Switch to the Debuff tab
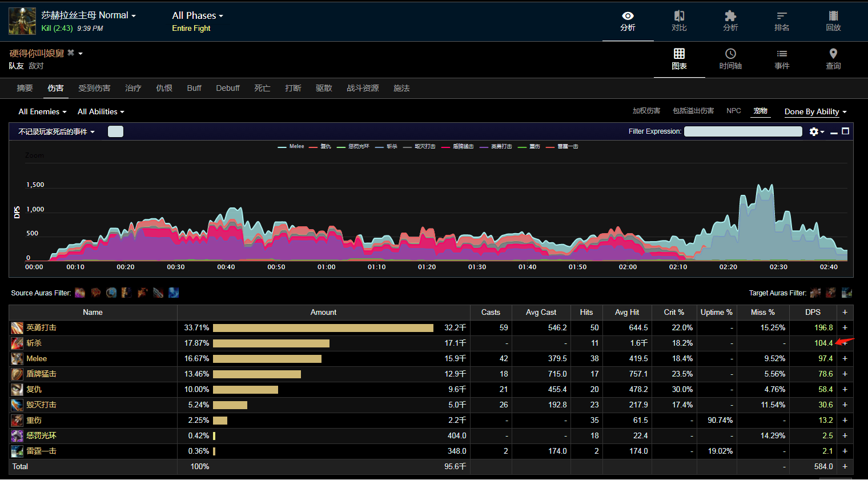The width and height of the screenshot is (868, 480). (x=228, y=88)
